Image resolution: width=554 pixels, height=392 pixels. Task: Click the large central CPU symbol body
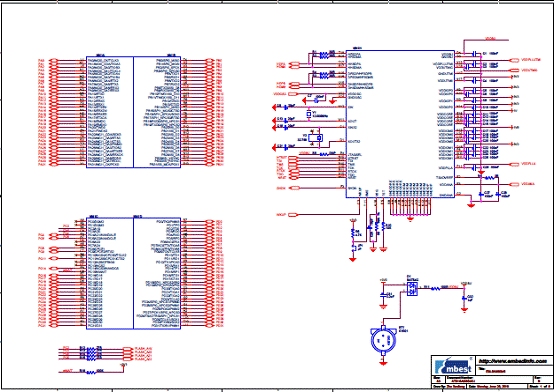[x=400, y=124]
